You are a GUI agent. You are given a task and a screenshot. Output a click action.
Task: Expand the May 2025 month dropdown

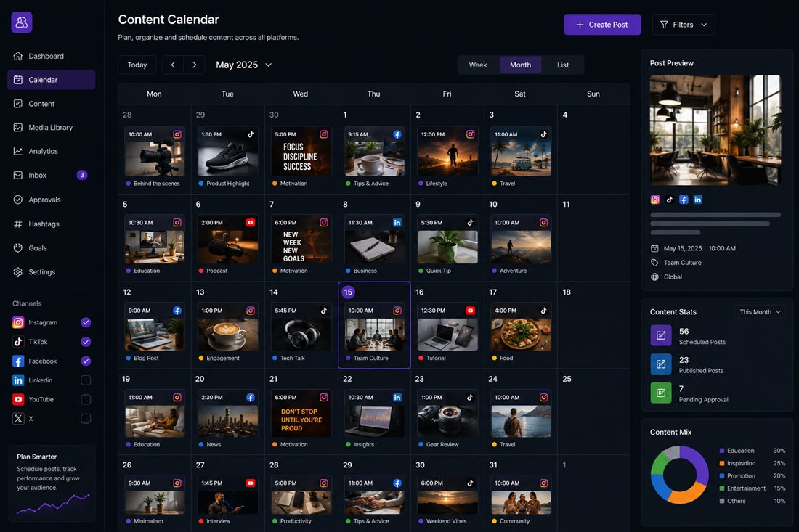243,65
